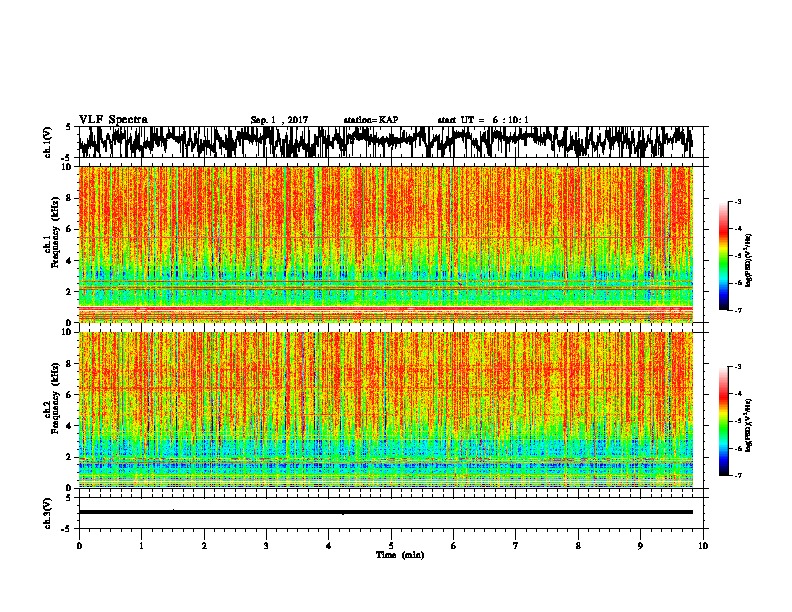Screen dimensions: 792x612
Task: Select the "Sep. 1, 2017" date text
Action: (x=279, y=120)
